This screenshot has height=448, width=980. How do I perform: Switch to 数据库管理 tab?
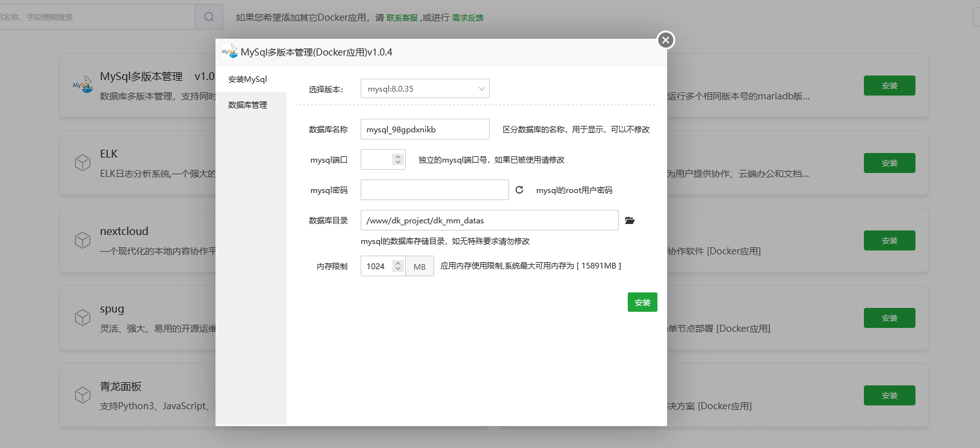point(251,105)
